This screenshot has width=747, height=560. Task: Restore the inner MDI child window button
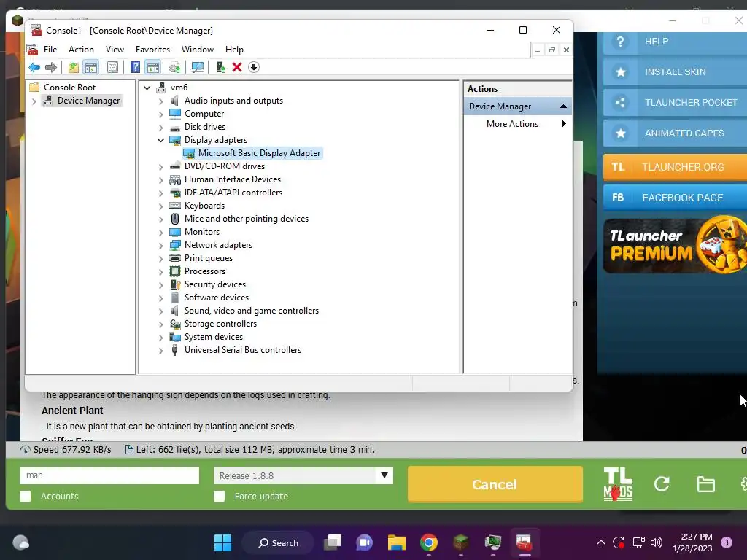click(x=551, y=50)
